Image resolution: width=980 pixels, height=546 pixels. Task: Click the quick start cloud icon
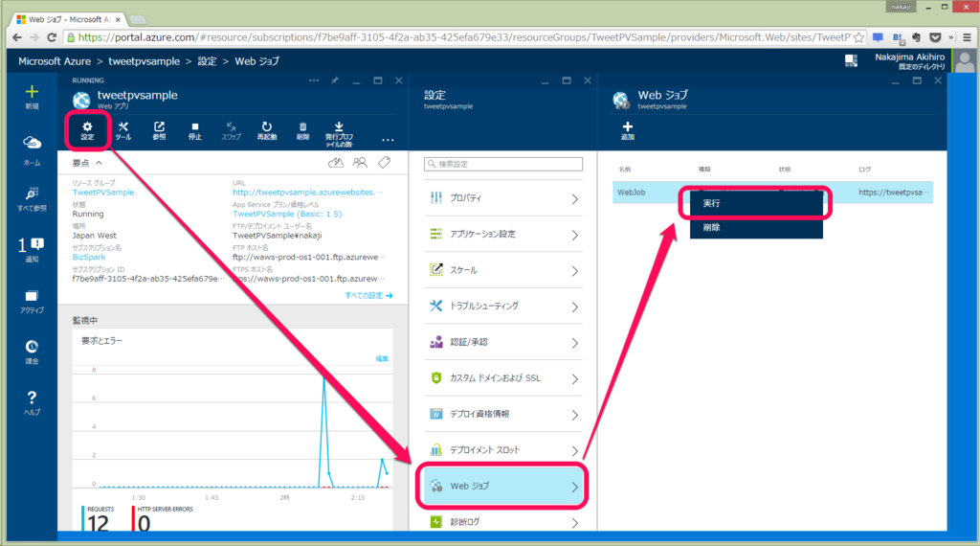[336, 163]
